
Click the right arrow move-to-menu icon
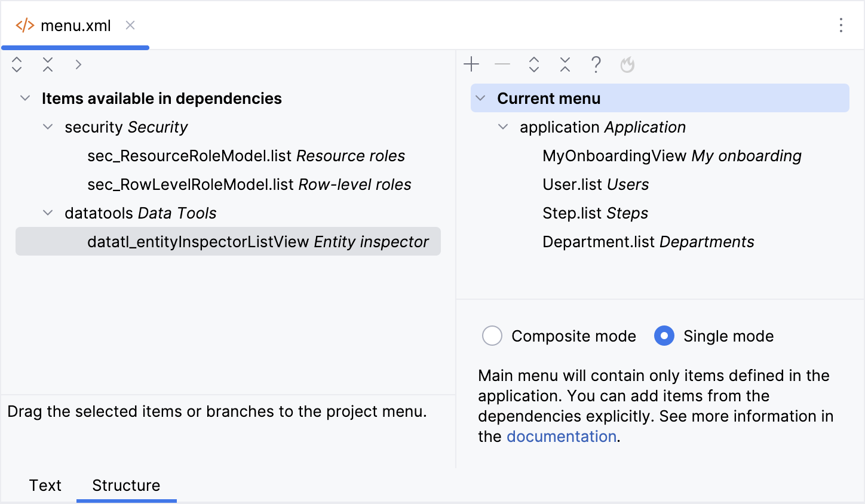78,64
